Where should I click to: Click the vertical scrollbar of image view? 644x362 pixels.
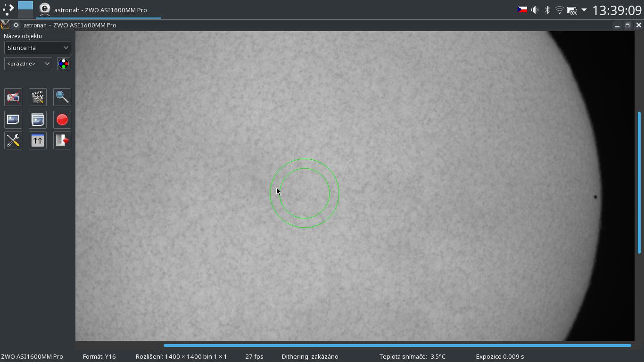pyautogui.click(x=639, y=183)
